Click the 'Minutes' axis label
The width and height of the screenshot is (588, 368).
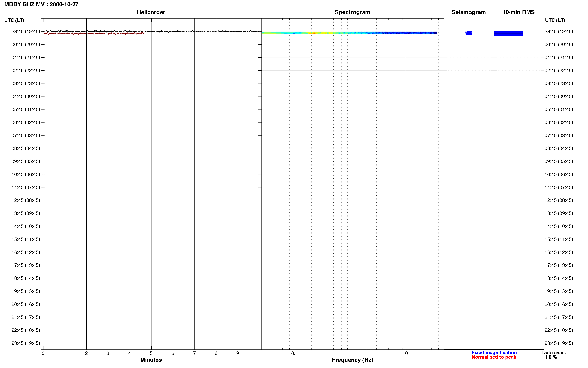151,360
